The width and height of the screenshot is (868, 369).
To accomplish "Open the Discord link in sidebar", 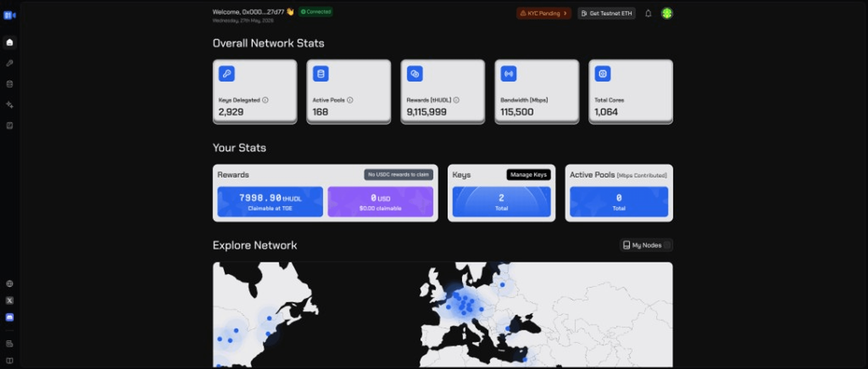I will point(10,317).
